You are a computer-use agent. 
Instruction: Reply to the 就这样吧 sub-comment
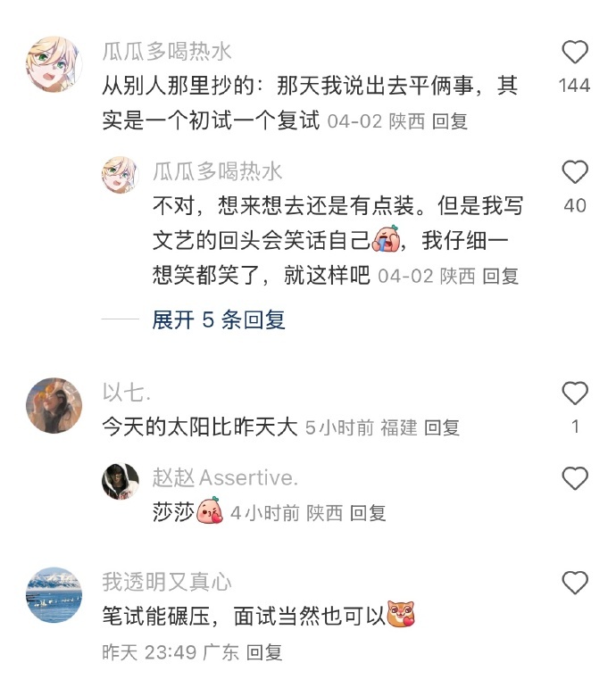tap(500, 276)
